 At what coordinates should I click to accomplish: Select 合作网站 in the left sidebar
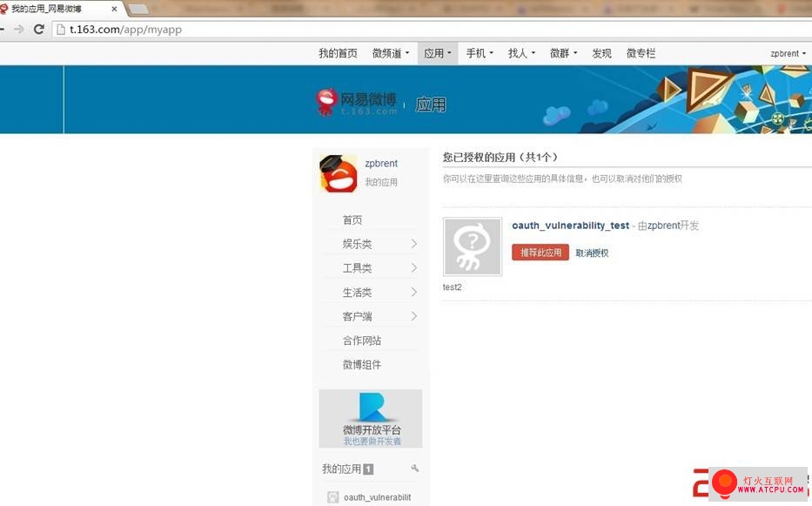[x=362, y=341]
